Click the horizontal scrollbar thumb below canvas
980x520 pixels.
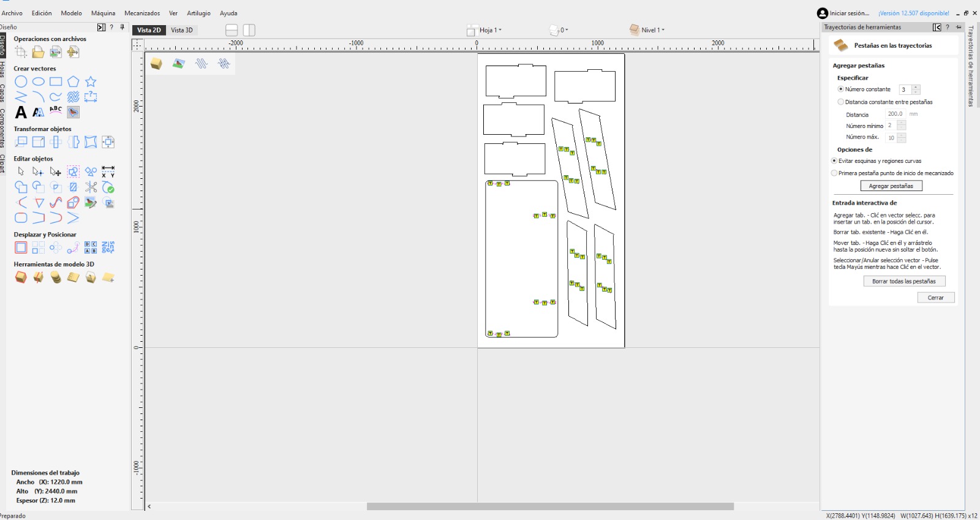(x=550, y=507)
